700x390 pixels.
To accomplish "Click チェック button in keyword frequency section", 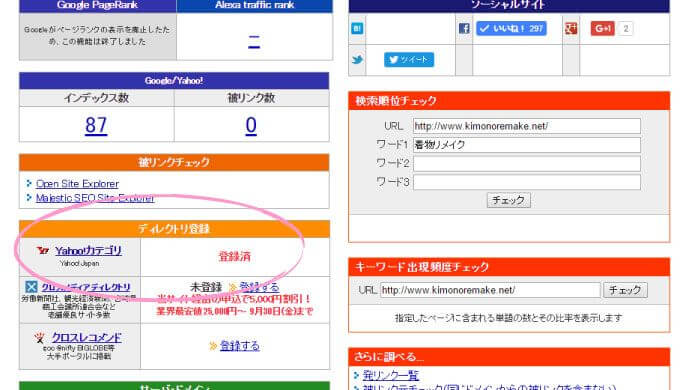I will (625, 290).
